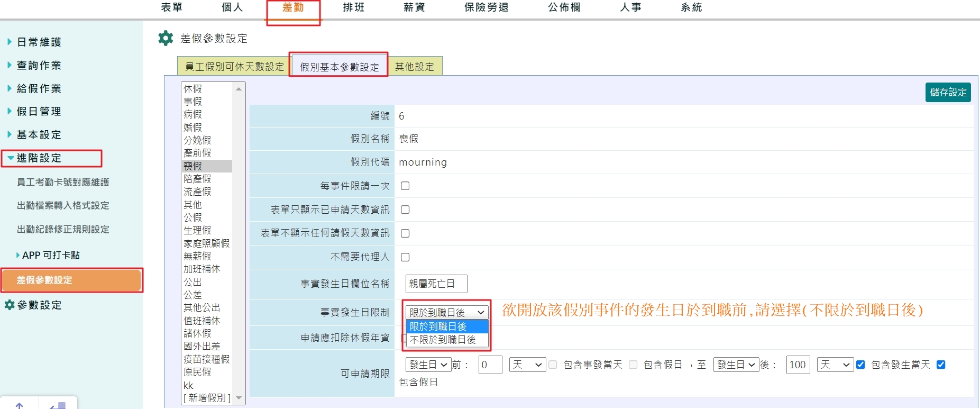
Task: Click the gear icon beside 差假參數設定 title
Action: click(166, 38)
